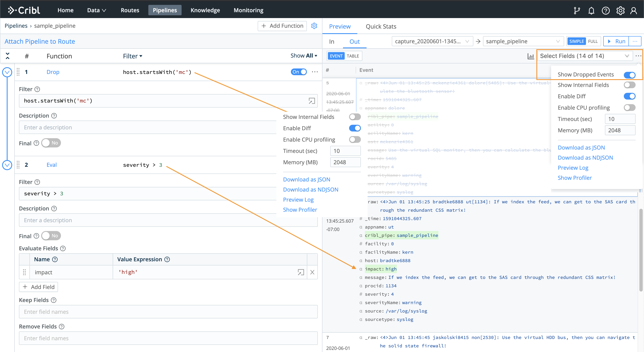Open the notifications bell icon
644x352 pixels.
click(591, 10)
